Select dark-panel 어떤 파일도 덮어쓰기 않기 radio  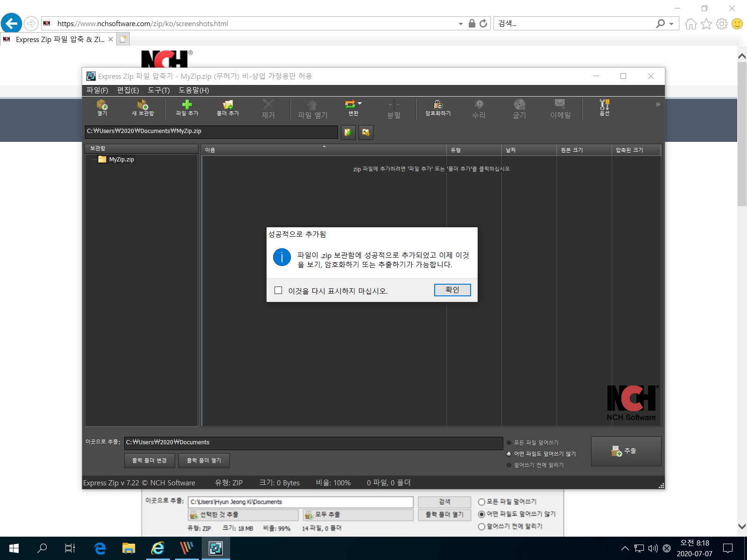(x=509, y=454)
